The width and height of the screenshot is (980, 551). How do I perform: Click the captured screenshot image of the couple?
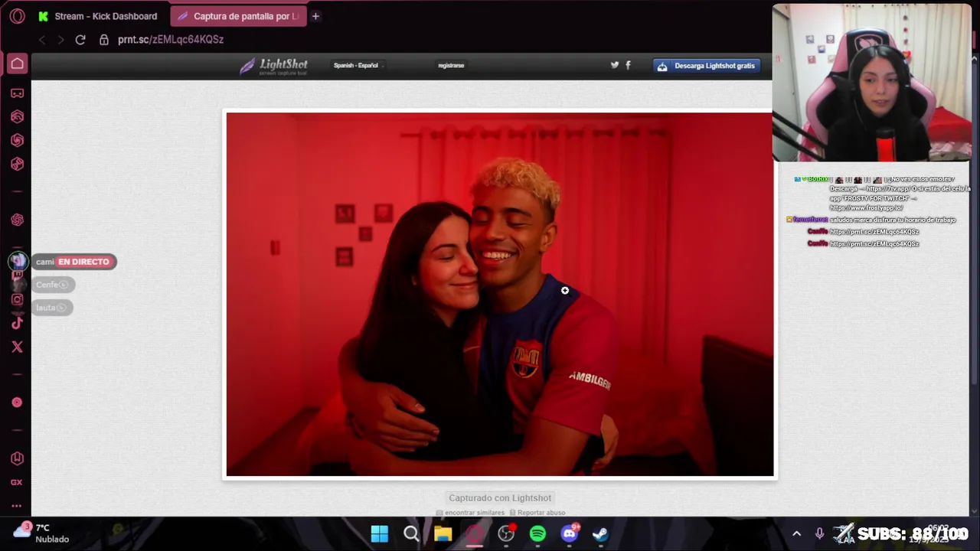500,295
